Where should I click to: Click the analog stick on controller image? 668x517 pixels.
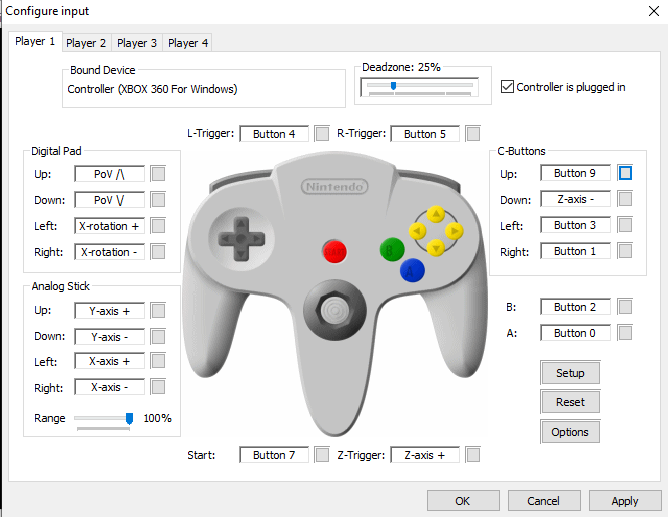pyautogui.click(x=335, y=310)
